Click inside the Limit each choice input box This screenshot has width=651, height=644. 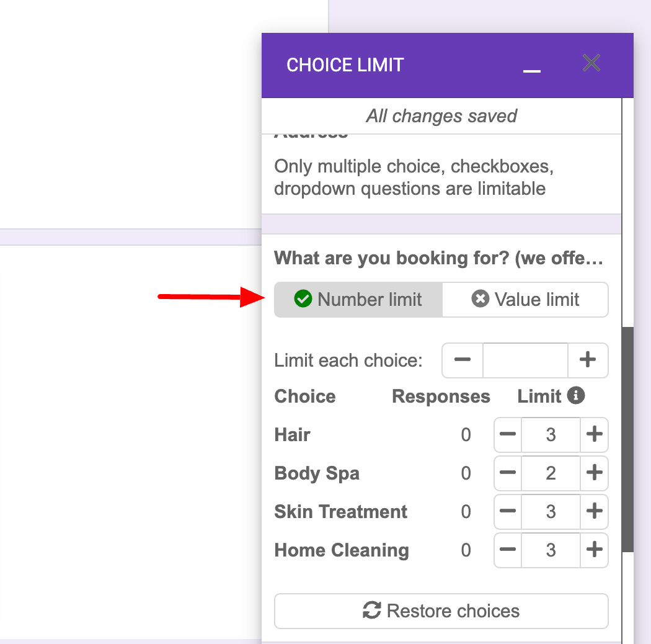pyautogui.click(x=525, y=360)
